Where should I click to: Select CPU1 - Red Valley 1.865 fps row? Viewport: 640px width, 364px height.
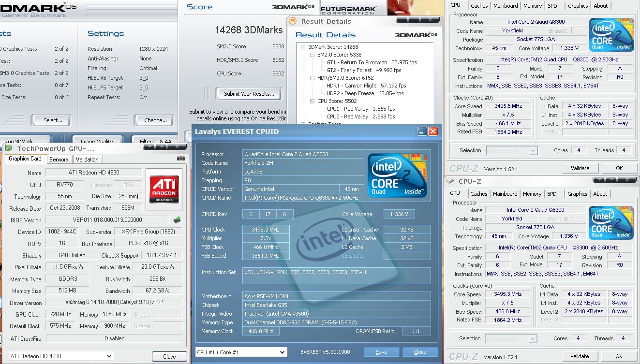(x=360, y=109)
